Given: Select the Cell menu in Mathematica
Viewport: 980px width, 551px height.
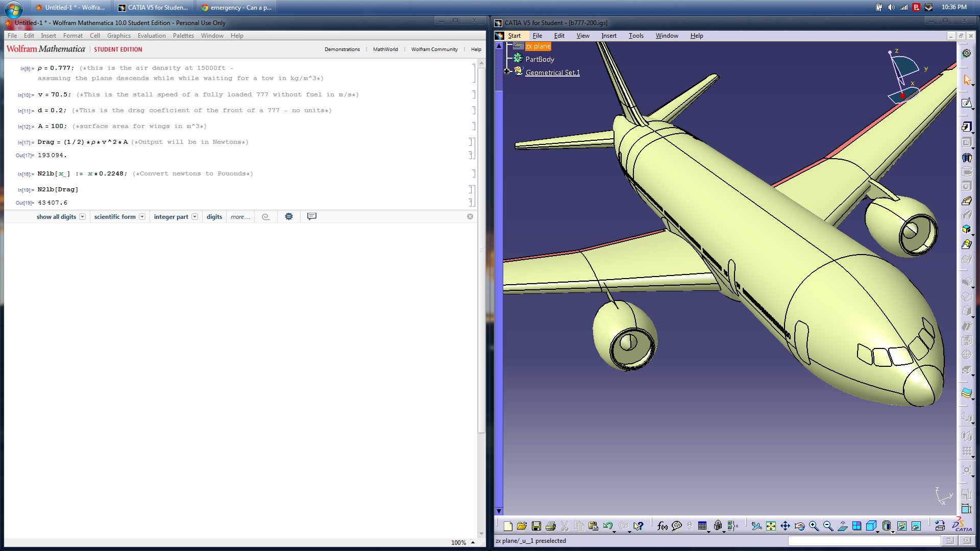Looking at the screenshot, I should click(93, 35).
